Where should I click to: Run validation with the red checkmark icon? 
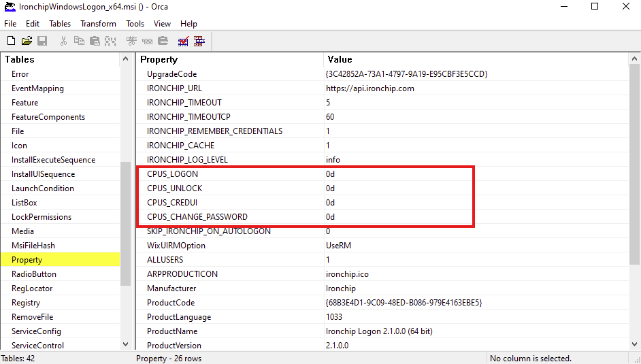(x=183, y=42)
